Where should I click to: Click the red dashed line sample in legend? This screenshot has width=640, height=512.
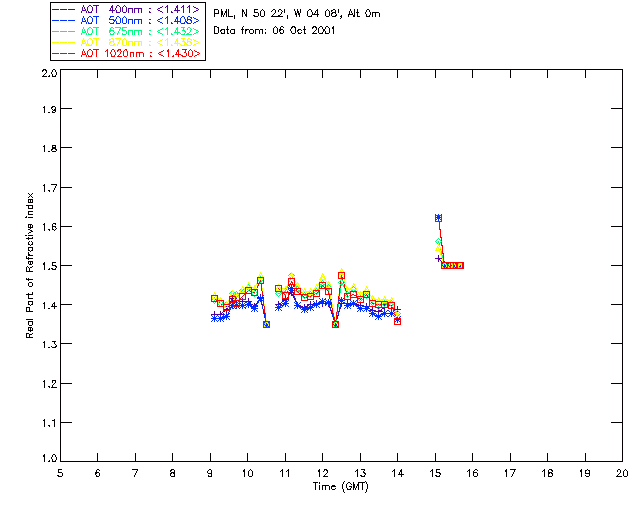pos(63,53)
